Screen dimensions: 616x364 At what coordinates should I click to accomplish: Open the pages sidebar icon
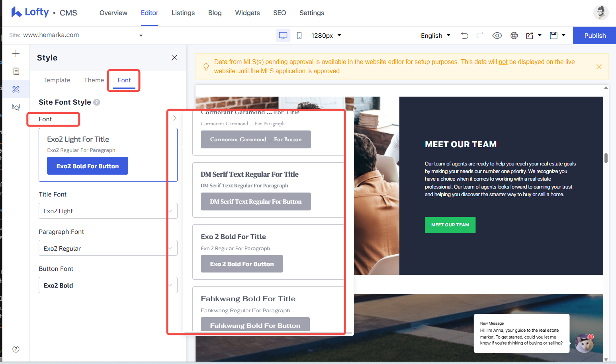pyautogui.click(x=16, y=71)
